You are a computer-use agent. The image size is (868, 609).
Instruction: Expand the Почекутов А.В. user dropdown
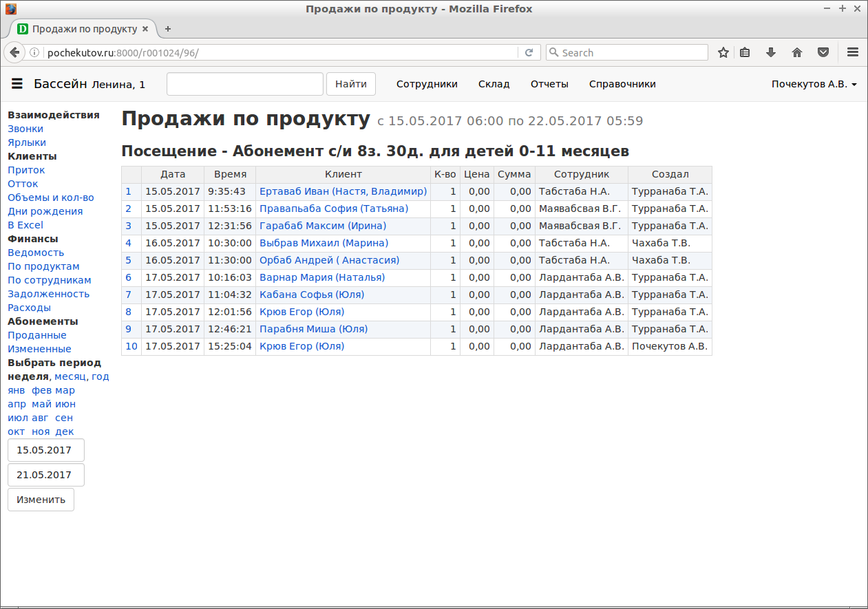tap(814, 84)
